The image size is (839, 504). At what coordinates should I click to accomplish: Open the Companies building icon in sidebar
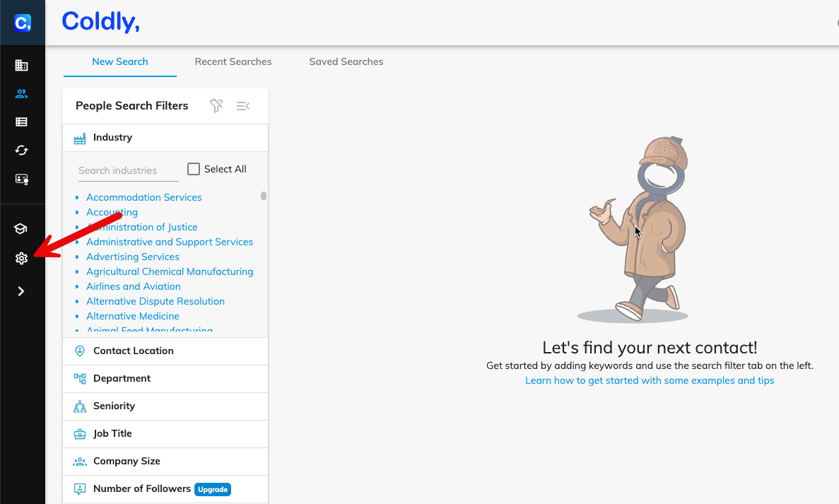click(x=21, y=65)
